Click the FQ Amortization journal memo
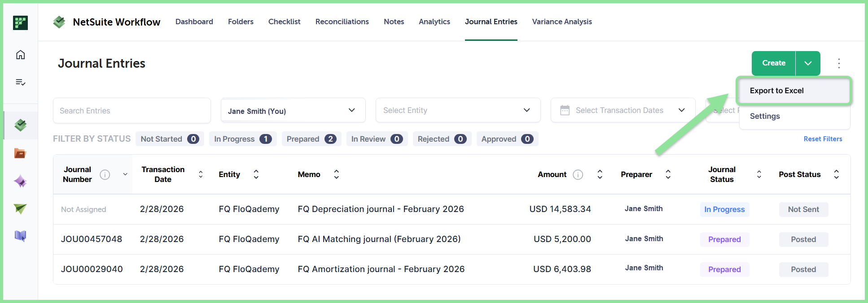868x303 pixels. [x=381, y=269]
